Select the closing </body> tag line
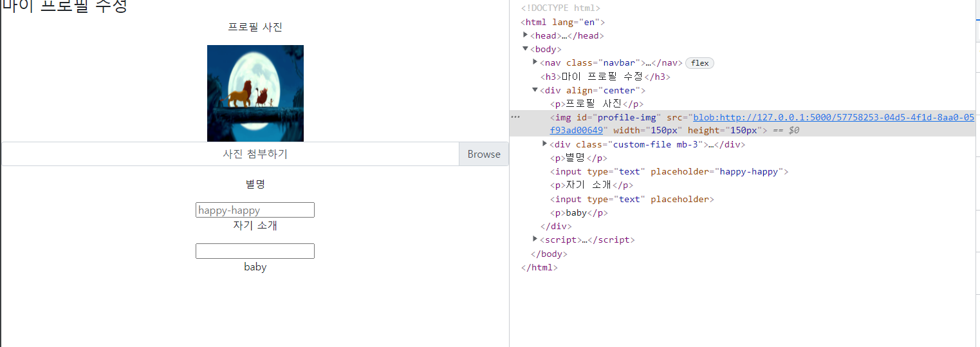 click(x=549, y=254)
